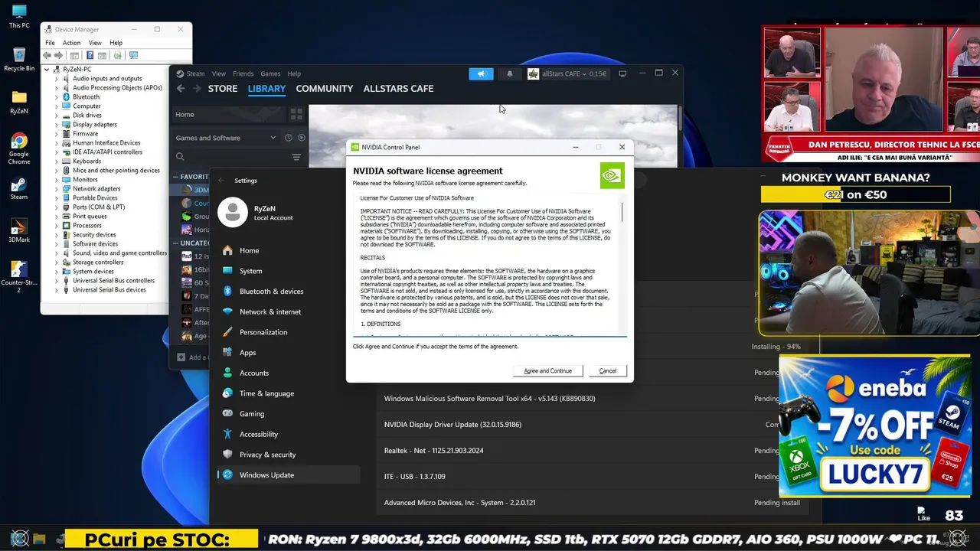Click ITE - USB - 1.3.7.109 update
Screen dimensions: 980x551
click(415, 477)
